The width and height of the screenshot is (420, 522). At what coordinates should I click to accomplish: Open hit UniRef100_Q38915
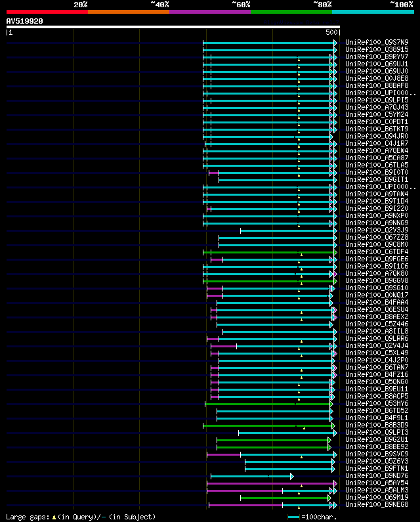click(377, 50)
